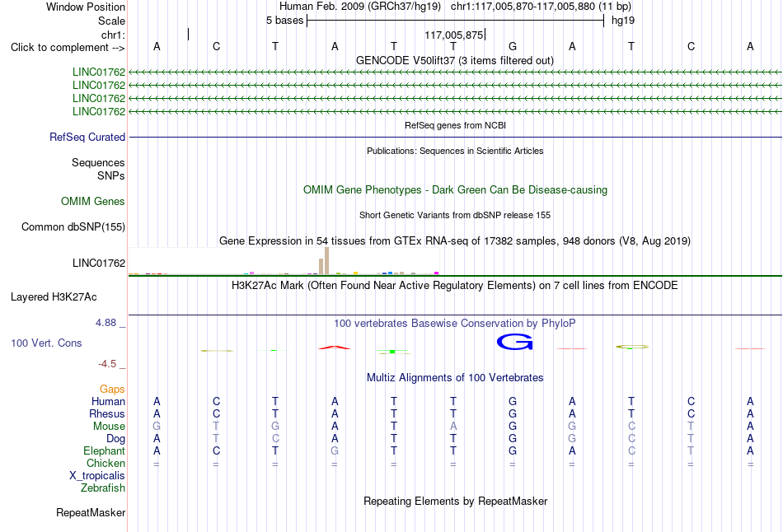Image resolution: width=783 pixels, height=532 pixels.
Task: Select 'Publications: Sequences in Scientific Articles' title
Action: [455, 151]
